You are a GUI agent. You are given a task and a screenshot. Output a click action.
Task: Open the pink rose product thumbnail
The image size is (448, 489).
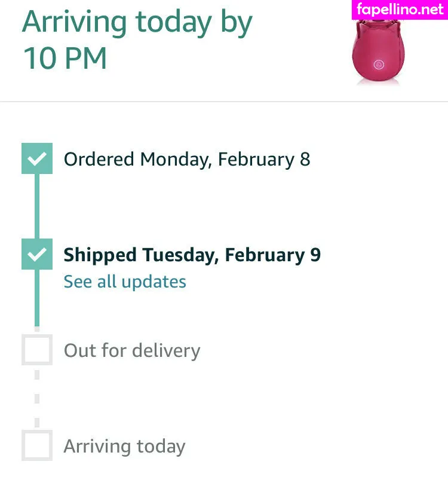(378, 52)
